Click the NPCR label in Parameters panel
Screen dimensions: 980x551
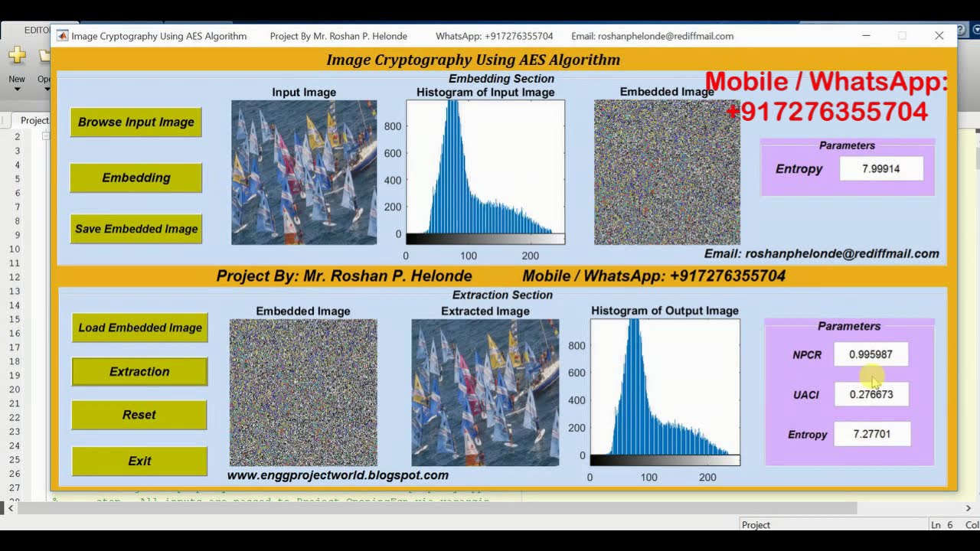[807, 355]
